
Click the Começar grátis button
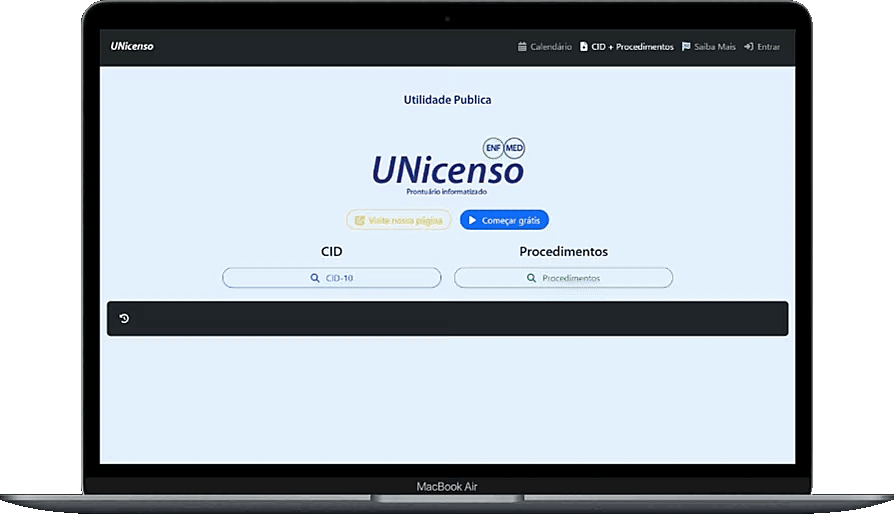(504, 220)
